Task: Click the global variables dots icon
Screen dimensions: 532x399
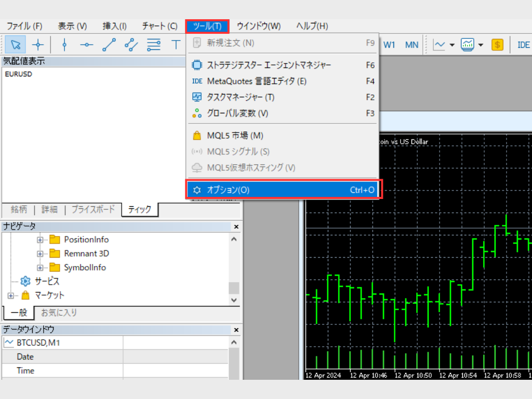Action: tap(197, 113)
